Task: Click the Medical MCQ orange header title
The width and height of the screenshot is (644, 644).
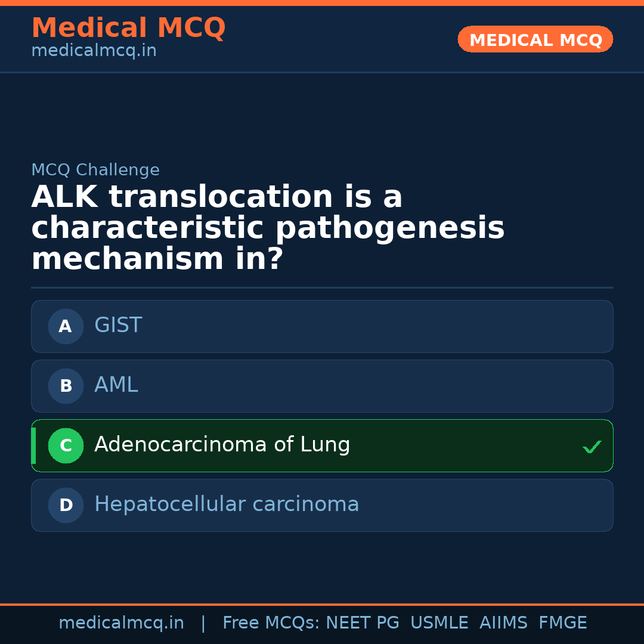Action: (128, 28)
